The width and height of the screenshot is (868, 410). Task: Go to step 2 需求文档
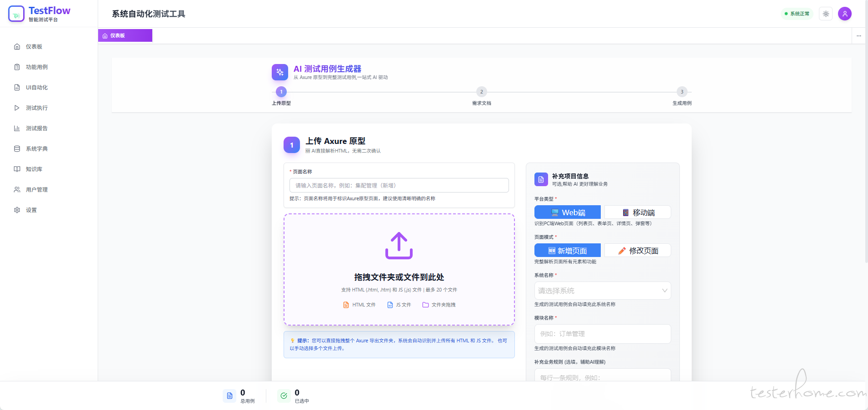point(481,92)
